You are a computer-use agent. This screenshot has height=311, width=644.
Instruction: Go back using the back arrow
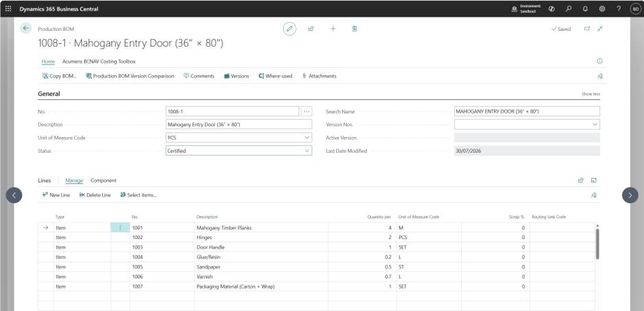(x=26, y=28)
